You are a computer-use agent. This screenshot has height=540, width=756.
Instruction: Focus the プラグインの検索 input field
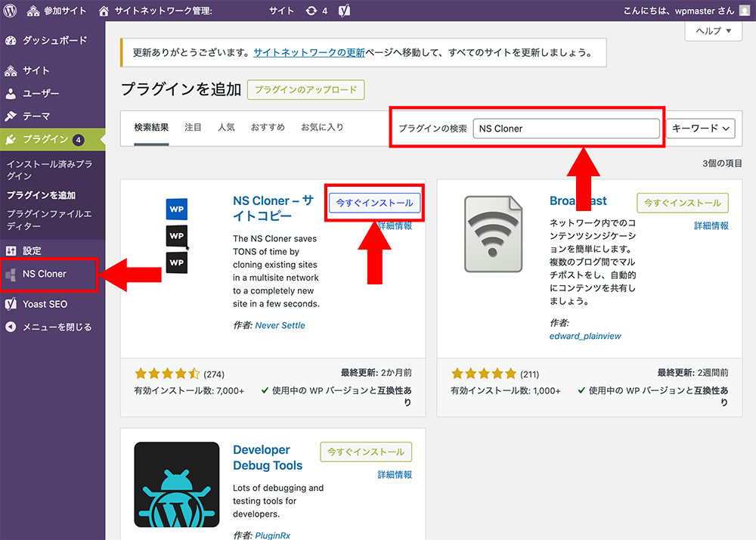click(566, 129)
